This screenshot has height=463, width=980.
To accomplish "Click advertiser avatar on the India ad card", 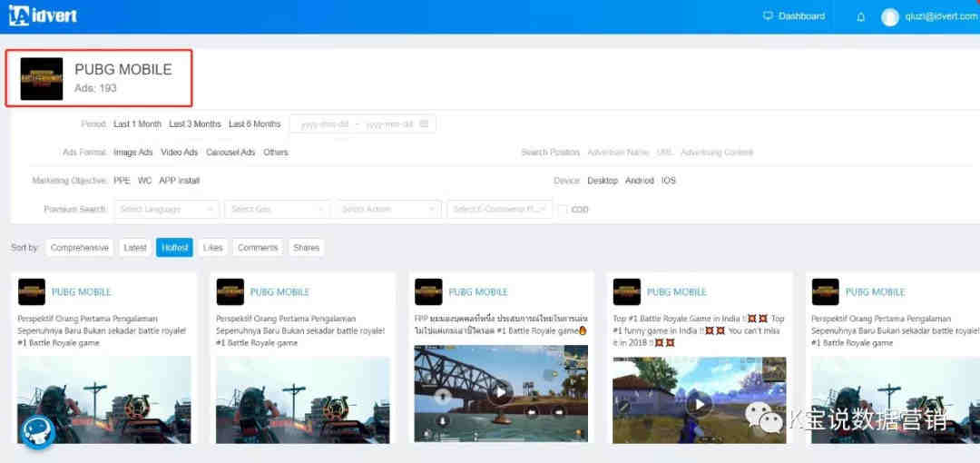I will [x=627, y=292].
